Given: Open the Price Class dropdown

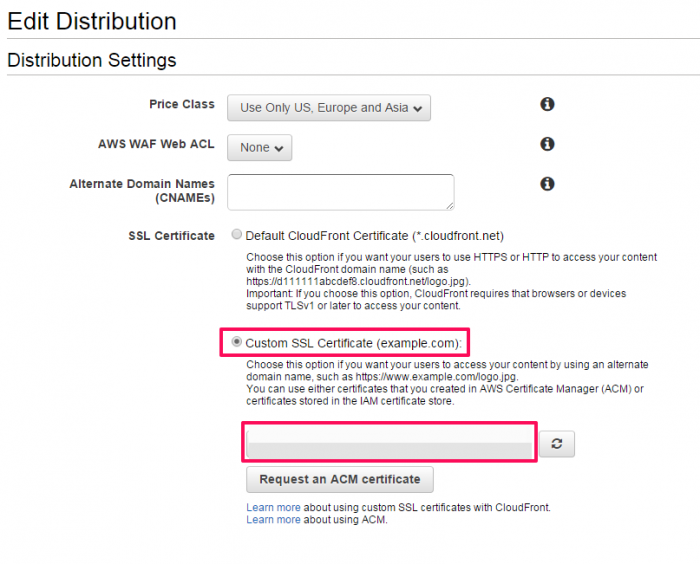Looking at the screenshot, I should click(329, 108).
